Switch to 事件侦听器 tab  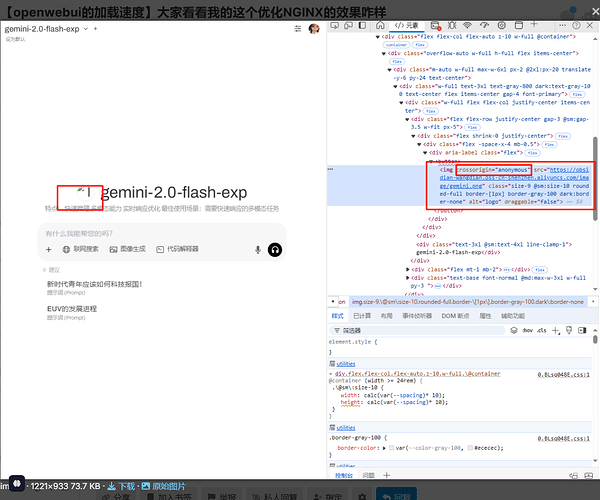(417, 316)
